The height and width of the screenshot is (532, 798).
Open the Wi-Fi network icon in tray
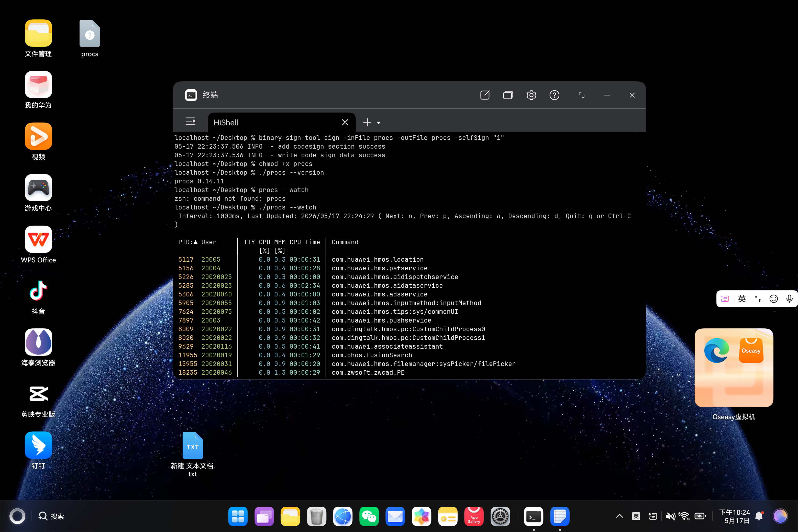tap(684, 516)
